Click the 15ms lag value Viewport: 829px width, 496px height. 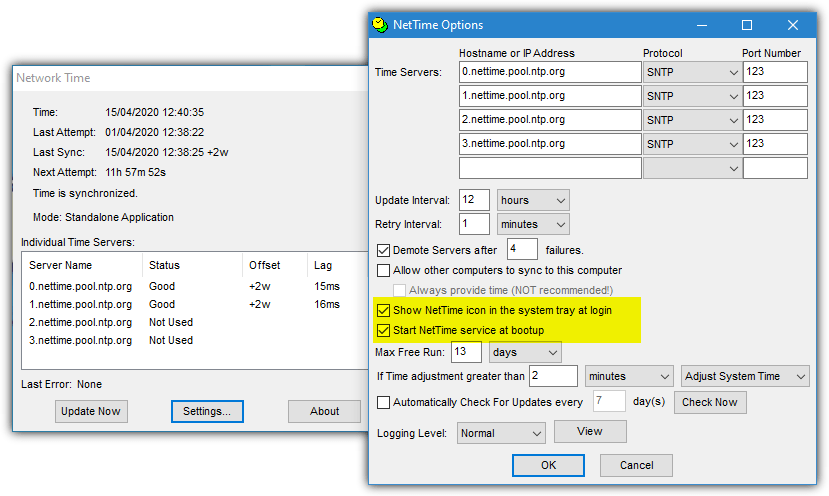327,287
